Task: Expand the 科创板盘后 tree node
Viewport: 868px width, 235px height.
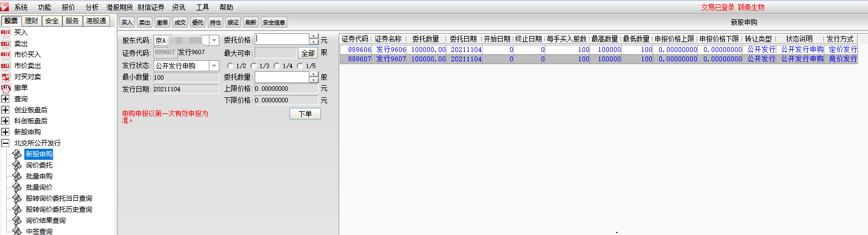Action: (x=6, y=121)
